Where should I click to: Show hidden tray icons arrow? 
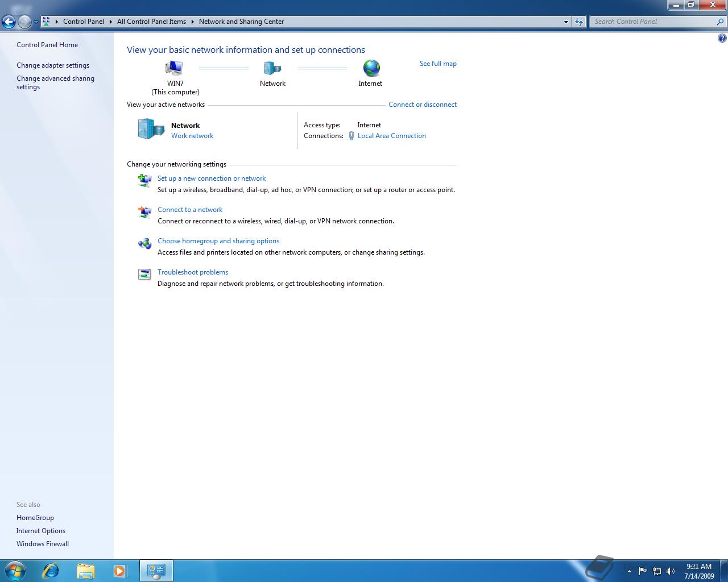click(x=629, y=571)
